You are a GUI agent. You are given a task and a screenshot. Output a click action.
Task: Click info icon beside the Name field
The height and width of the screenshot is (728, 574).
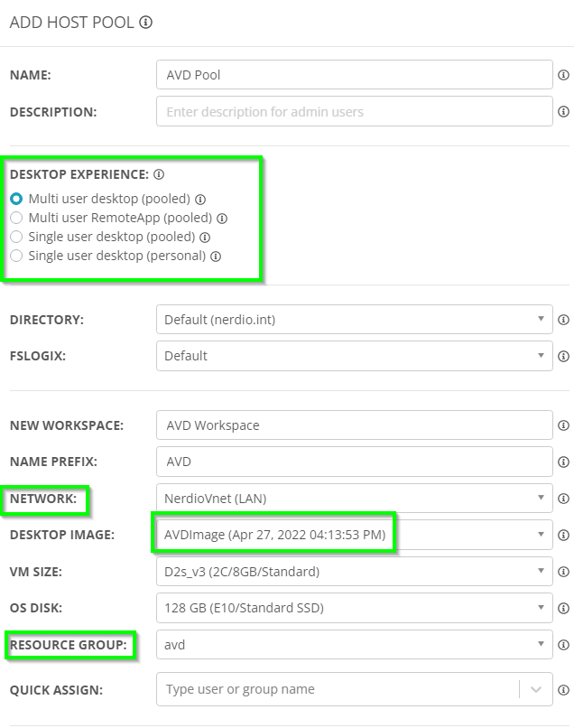pos(563,75)
